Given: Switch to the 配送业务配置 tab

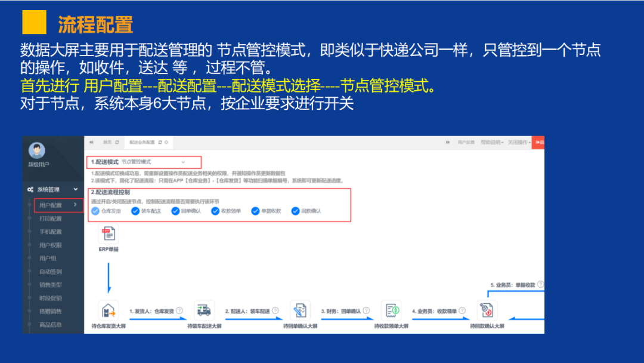Looking at the screenshot, I should 142,142.
